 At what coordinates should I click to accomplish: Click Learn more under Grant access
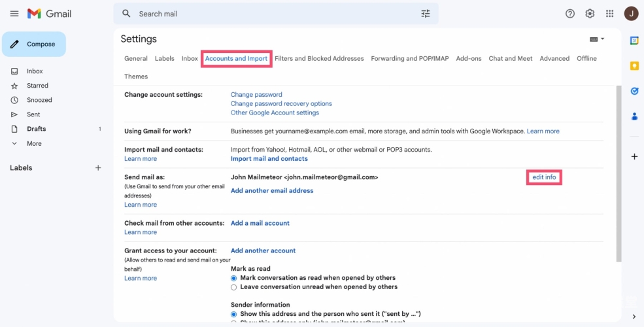[x=141, y=278]
